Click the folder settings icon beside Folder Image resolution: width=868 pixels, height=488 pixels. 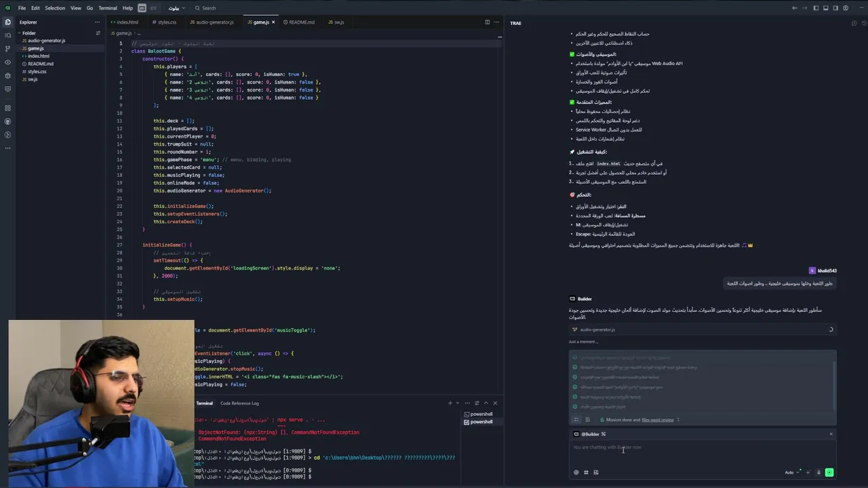[x=98, y=33]
